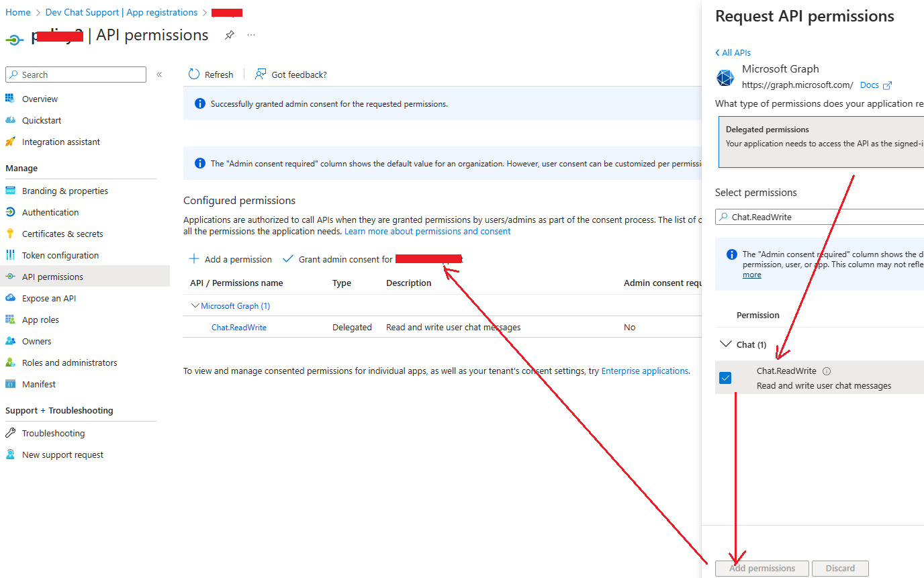924x578 pixels.
Task: Click the 'Got feedback?' label
Action: click(x=299, y=75)
